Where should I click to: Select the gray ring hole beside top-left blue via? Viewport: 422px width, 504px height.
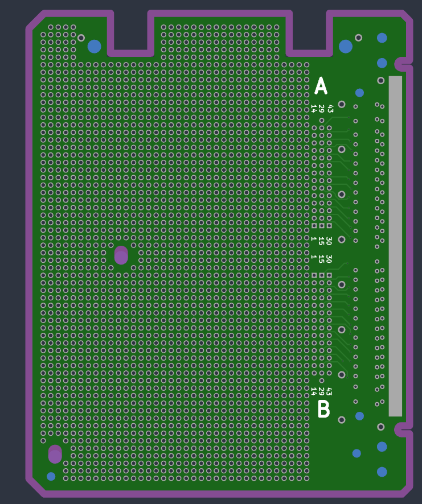tap(81, 38)
